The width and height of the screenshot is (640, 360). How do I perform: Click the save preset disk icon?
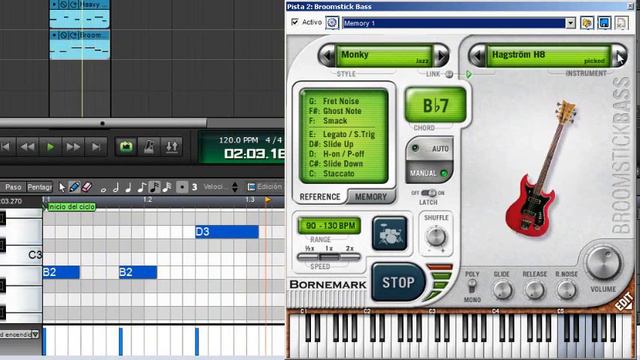(604, 23)
